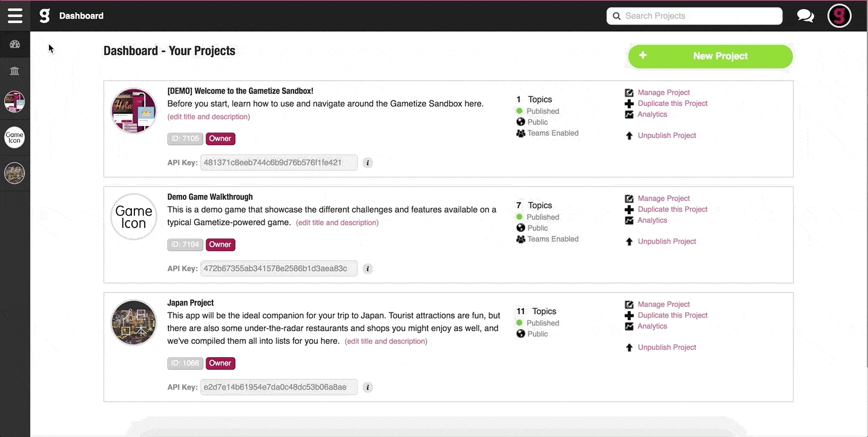Click the Owner badge for project 1066

(220, 363)
